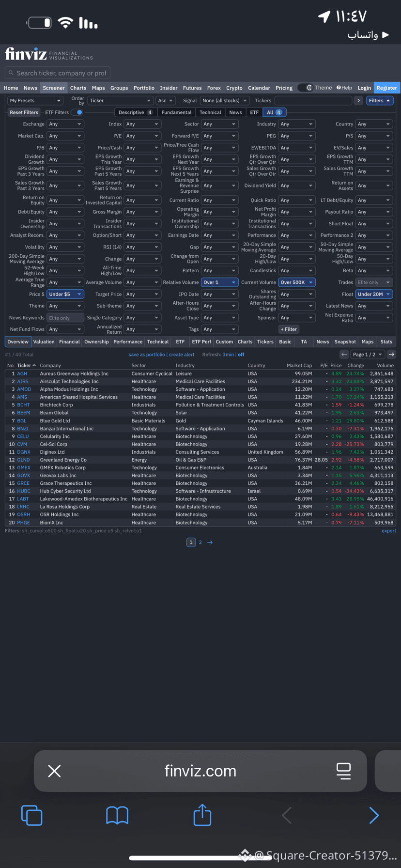This screenshot has height=868, width=401.
Task: Click save as portfolio link
Action: (x=147, y=355)
